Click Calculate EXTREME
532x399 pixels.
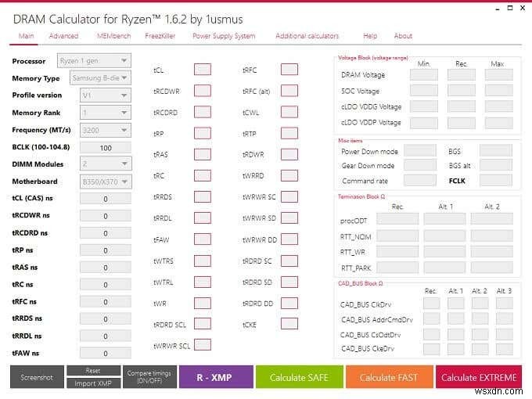[479, 377]
